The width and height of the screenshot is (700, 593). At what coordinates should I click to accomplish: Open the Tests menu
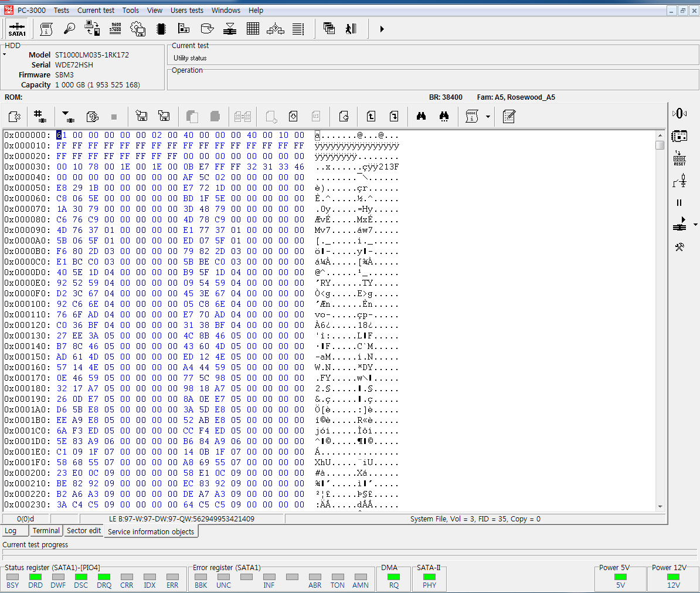[x=61, y=10]
